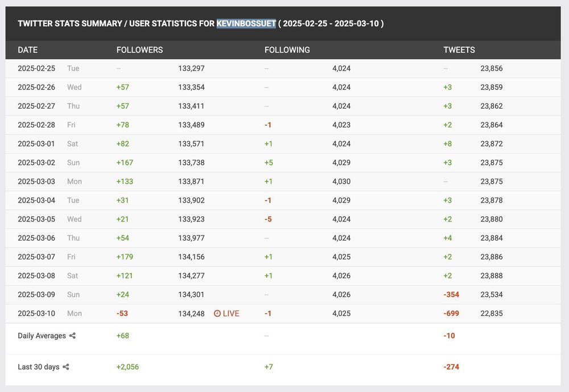Click the +179 follower change

[125, 257]
